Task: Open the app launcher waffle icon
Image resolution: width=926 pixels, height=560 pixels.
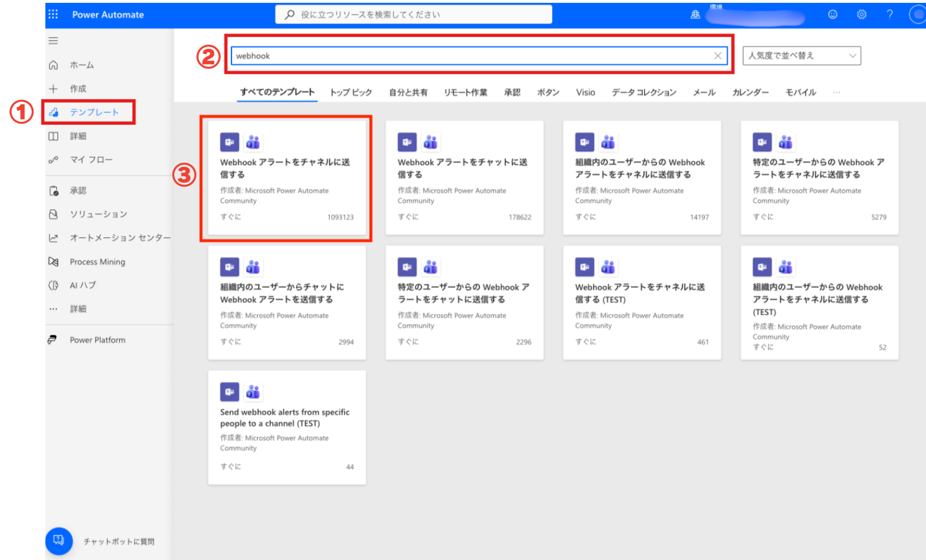Action: pos(53,14)
